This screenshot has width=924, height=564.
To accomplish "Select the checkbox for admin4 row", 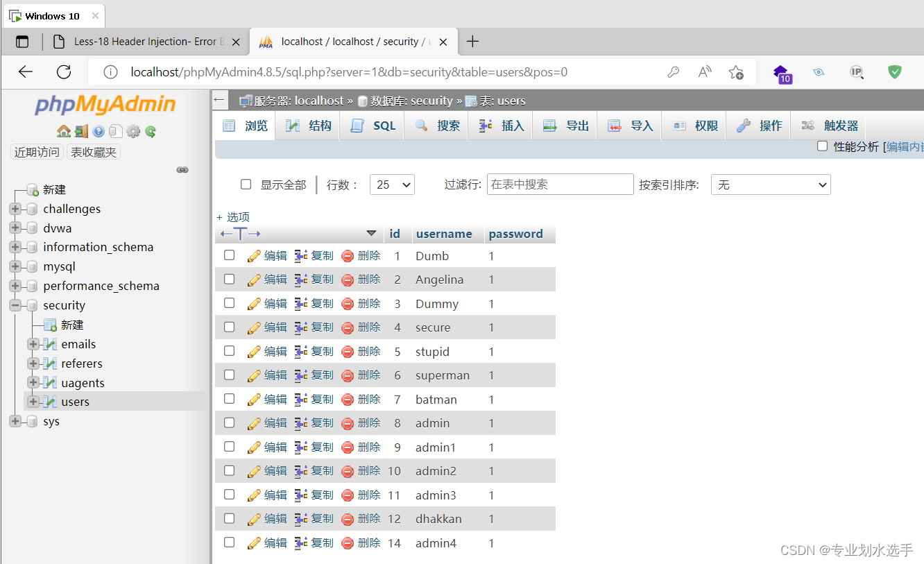I will (229, 542).
